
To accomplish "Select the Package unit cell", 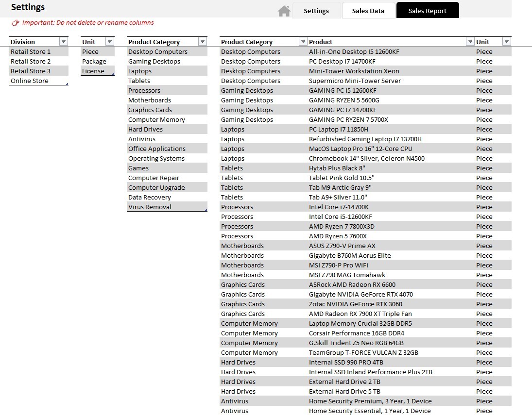I will tap(97, 61).
